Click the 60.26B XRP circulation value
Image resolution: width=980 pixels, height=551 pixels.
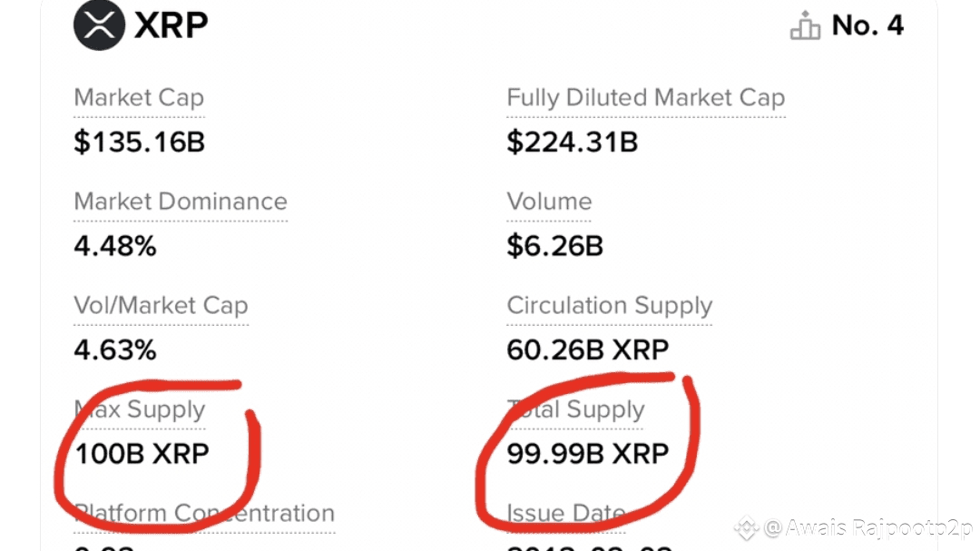(587, 349)
